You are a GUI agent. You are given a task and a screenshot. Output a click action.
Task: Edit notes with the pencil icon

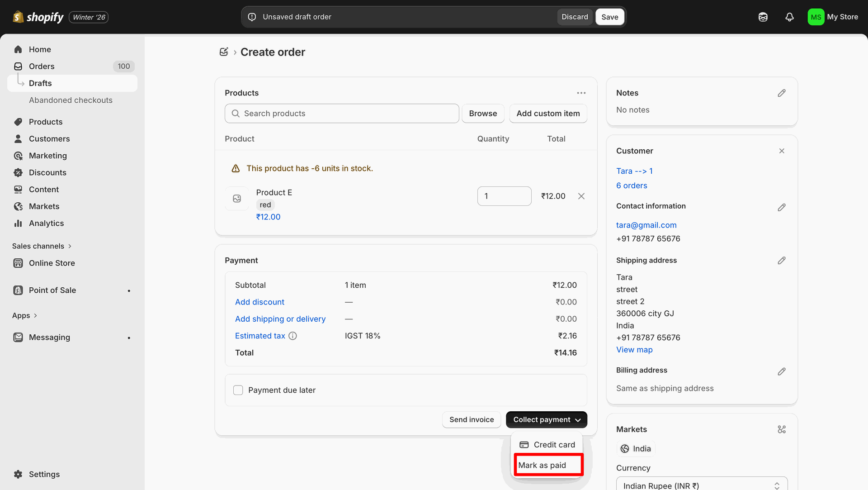782,93
